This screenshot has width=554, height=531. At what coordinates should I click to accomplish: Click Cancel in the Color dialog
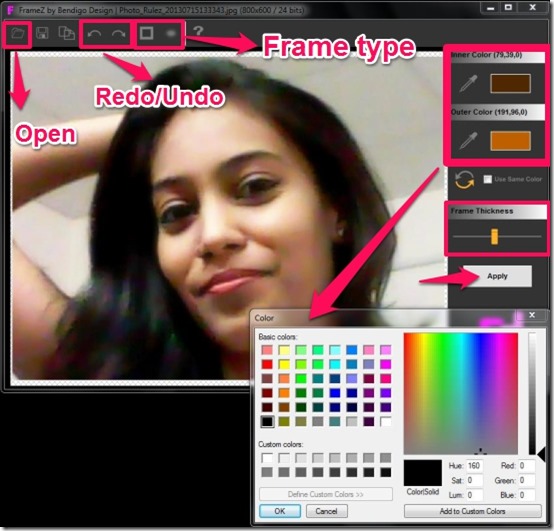click(x=326, y=511)
